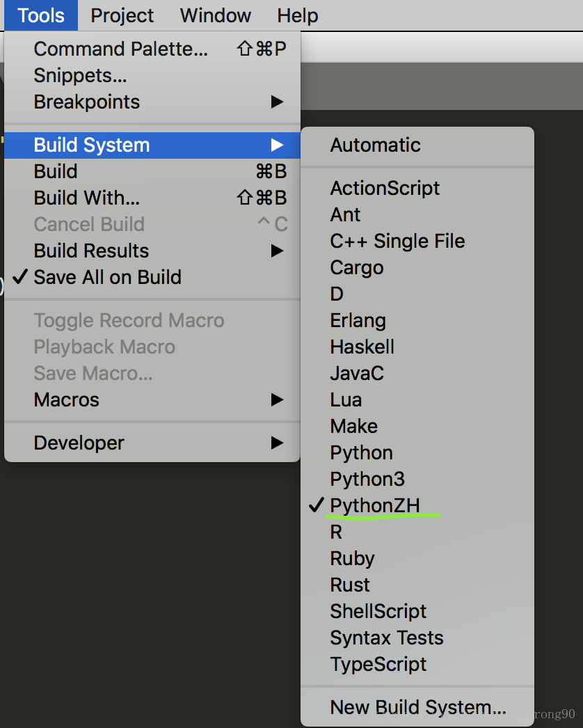Viewport: 583px width, 728px height.
Task: Expand the Build Results submenu
Action: (152, 251)
